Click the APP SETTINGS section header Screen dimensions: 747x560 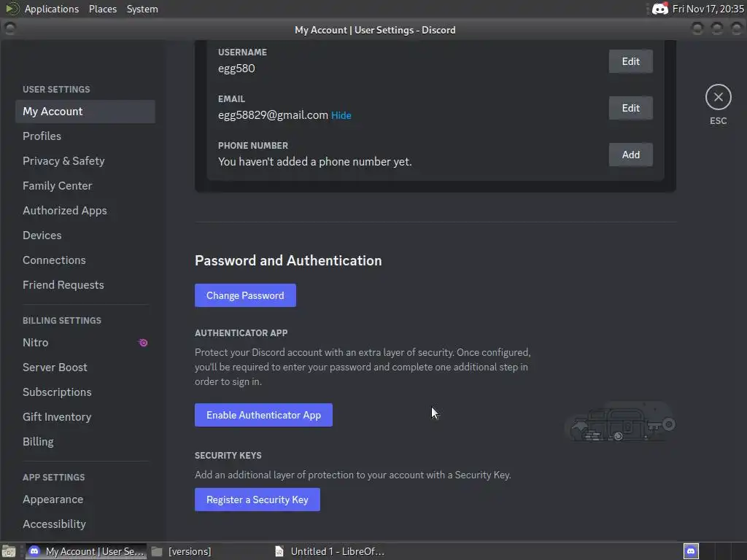point(54,477)
